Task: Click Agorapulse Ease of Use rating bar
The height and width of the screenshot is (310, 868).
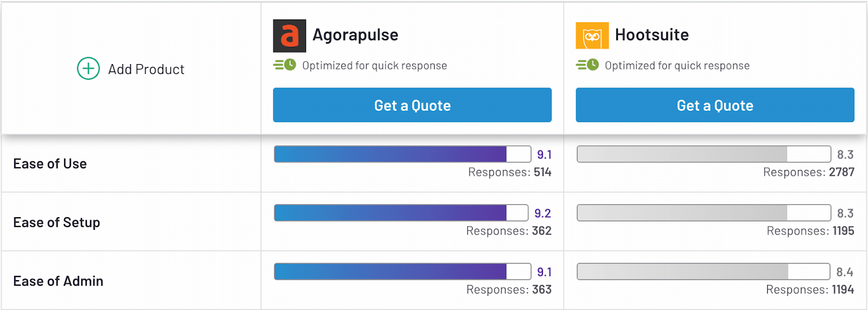Action: click(402, 154)
